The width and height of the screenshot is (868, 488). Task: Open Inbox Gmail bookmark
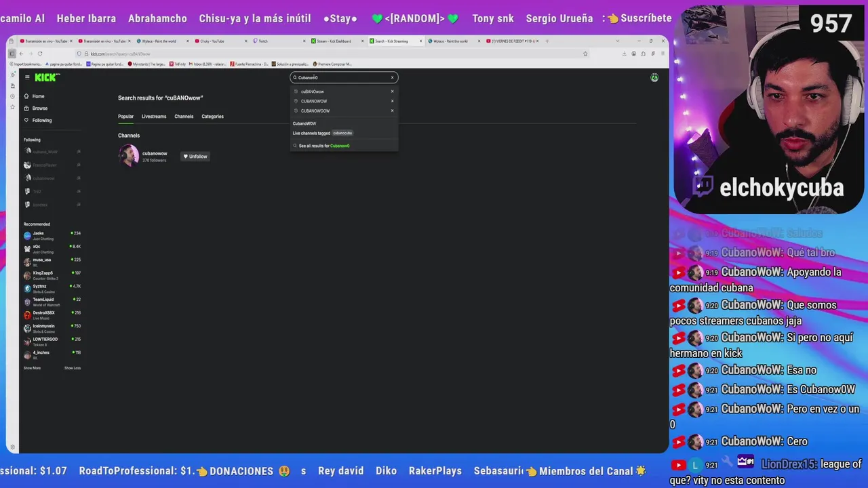pos(207,64)
